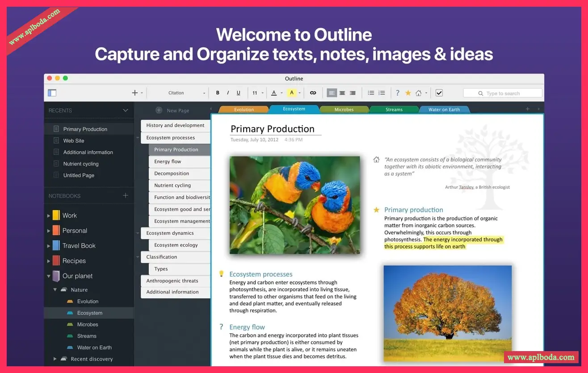Click the lightbulb tag beside Ecosystem processes

click(x=221, y=274)
